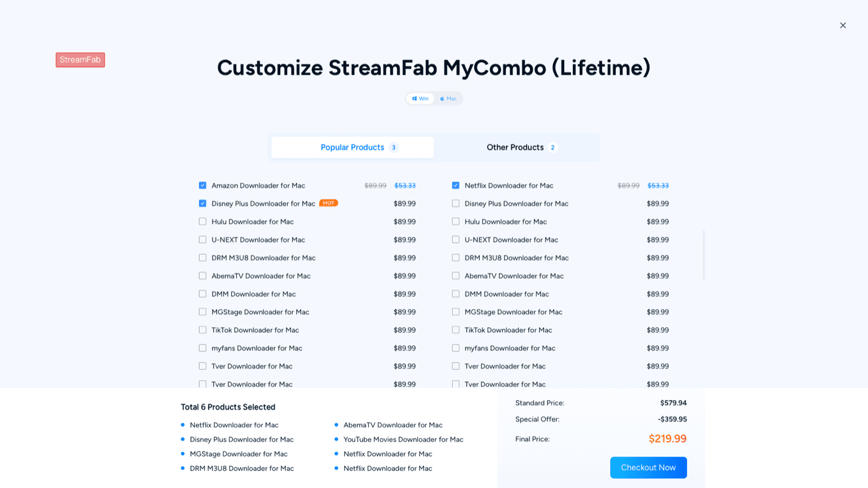This screenshot has width=868, height=488.
Task: Click the Total 6 Products Selected label
Action: [228, 407]
